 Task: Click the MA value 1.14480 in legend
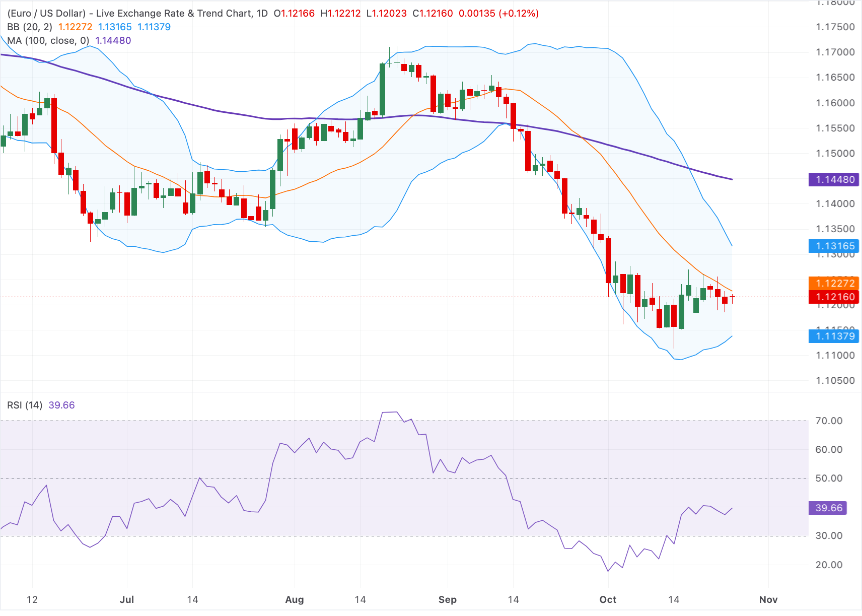click(113, 41)
